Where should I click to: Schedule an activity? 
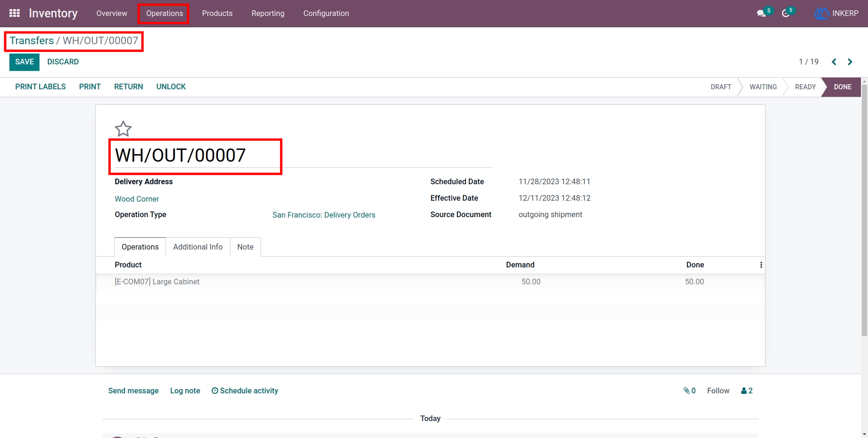click(245, 391)
